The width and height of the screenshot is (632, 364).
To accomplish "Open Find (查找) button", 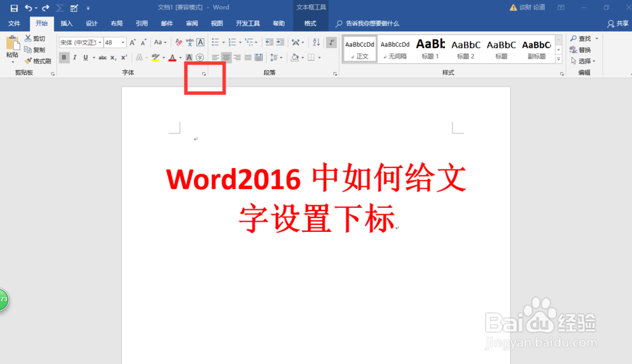I will point(583,39).
